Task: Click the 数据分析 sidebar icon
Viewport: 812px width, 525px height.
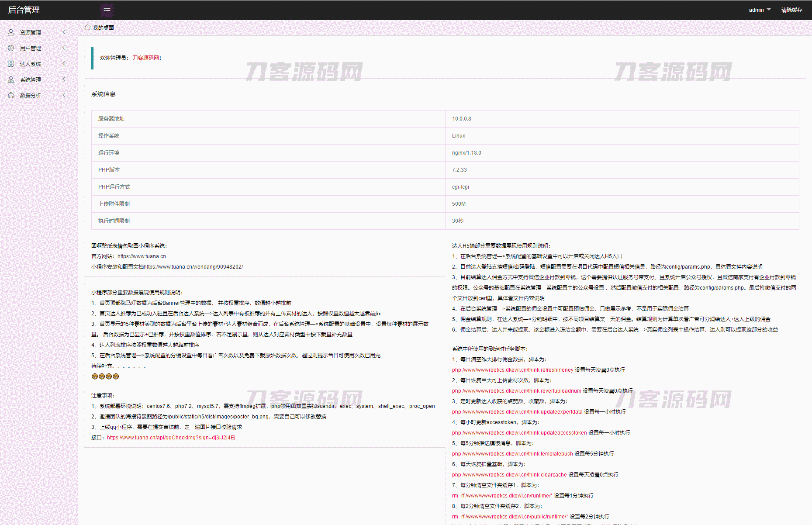Action: pyautogui.click(x=11, y=95)
